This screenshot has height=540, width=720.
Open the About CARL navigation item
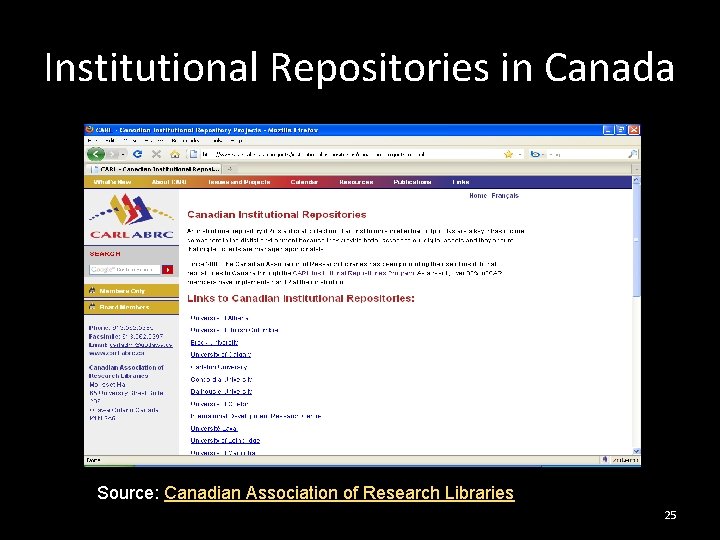tap(169, 182)
